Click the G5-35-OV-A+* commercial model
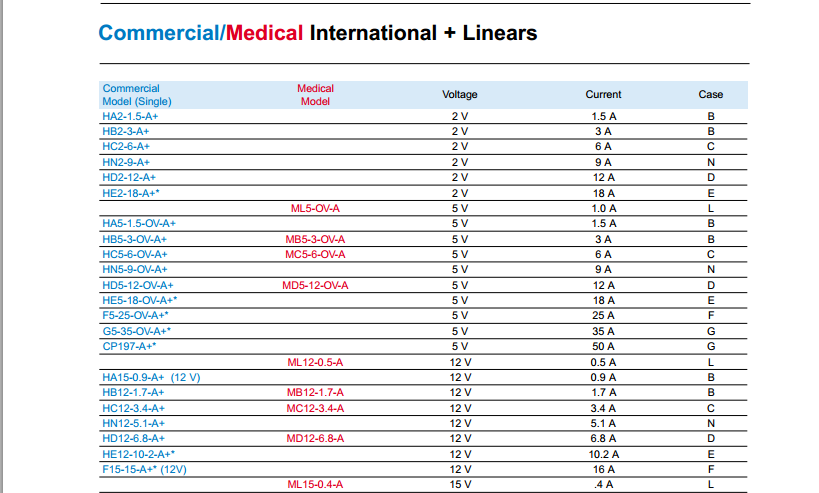 [x=137, y=331]
